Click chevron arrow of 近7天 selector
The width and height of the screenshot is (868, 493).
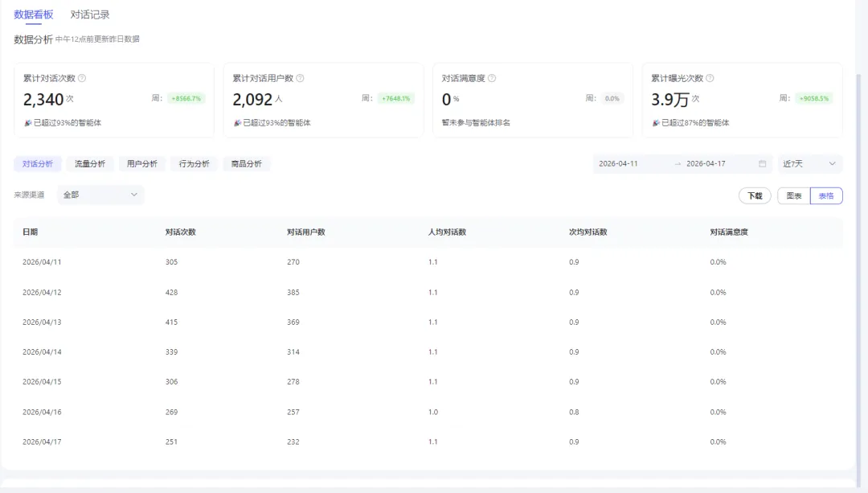pos(832,164)
